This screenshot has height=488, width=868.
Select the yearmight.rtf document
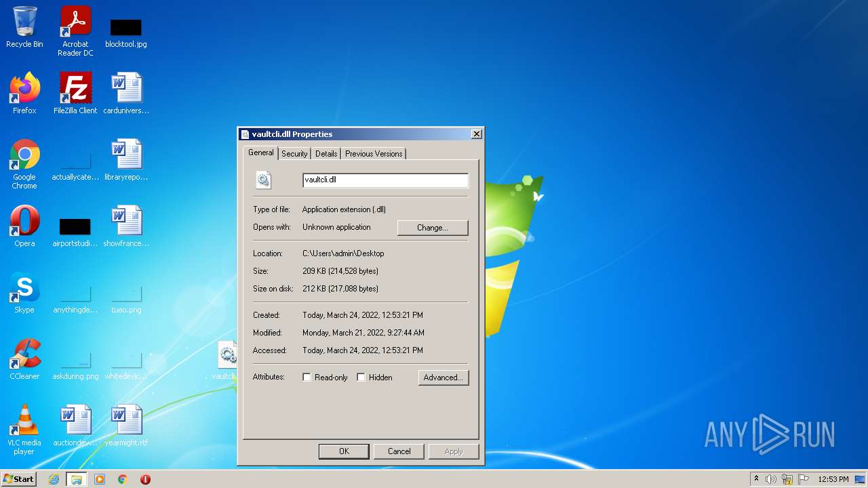126,426
